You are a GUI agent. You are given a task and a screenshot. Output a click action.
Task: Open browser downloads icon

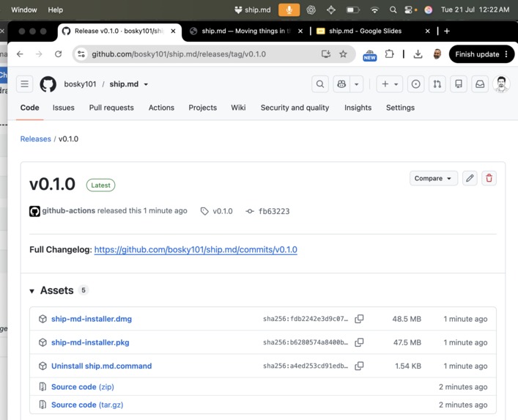(418, 54)
